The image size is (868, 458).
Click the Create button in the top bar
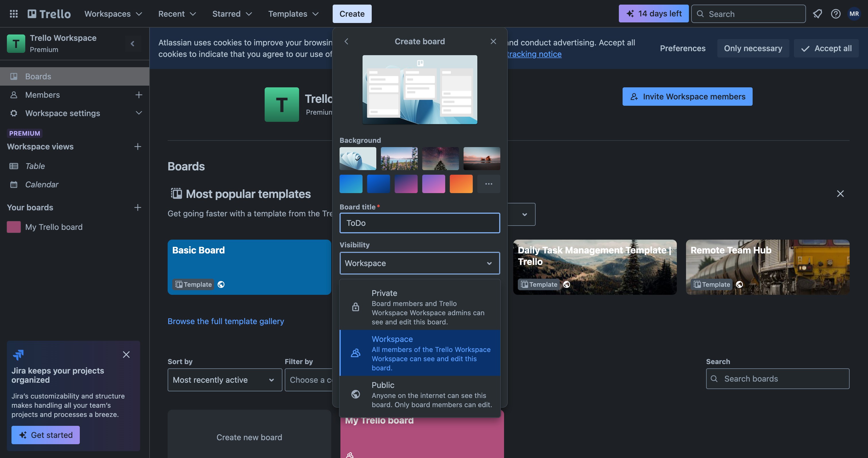tap(352, 14)
